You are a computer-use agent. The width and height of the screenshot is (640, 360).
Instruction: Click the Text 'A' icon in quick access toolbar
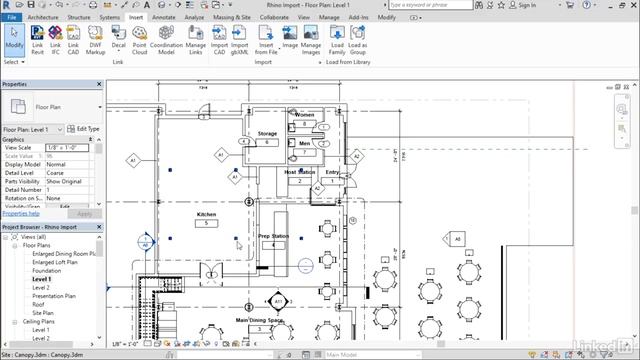(x=147, y=5)
